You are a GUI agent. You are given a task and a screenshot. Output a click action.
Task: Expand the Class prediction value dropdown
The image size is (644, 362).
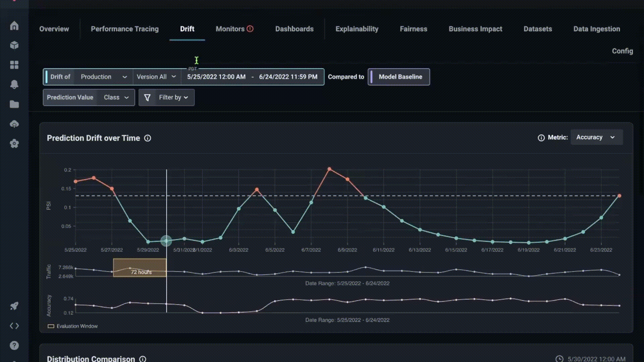click(116, 98)
